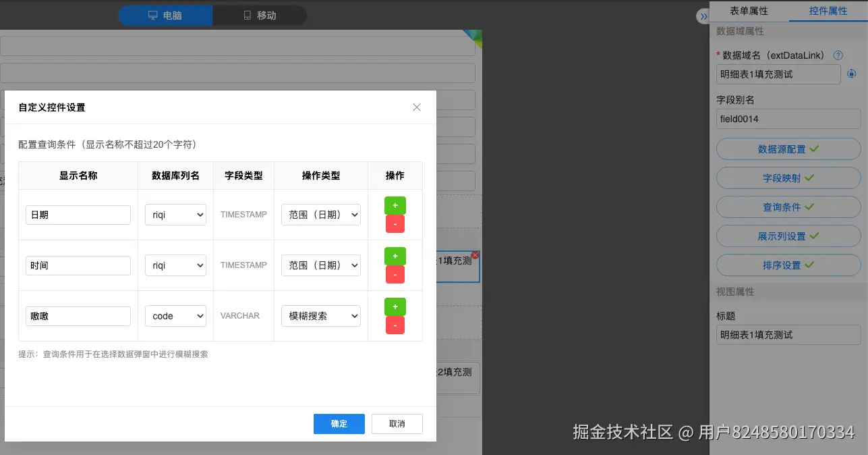
Task: Click the icon right of 数据域名 field
Action: click(852, 74)
